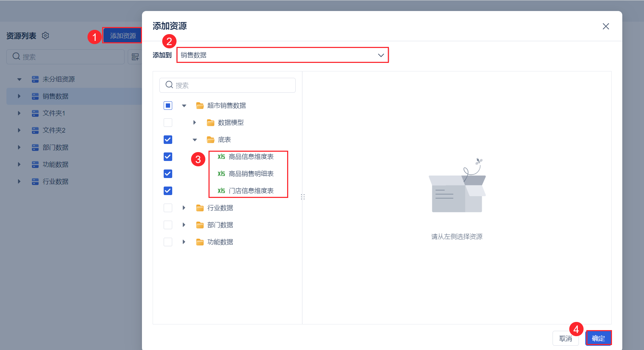Check the 行业数据 folder checkbox in dialog
644x350 pixels.
point(168,208)
